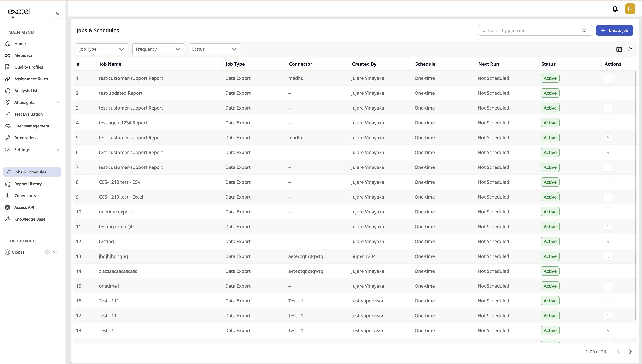This screenshot has height=364, width=642.
Task: Open actions menu for jhgjhjhghghg job
Action: [608, 256]
